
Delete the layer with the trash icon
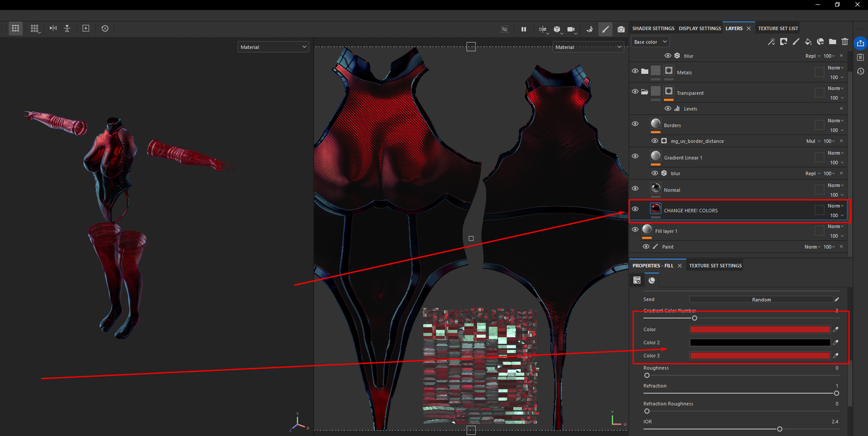[x=845, y=42]
